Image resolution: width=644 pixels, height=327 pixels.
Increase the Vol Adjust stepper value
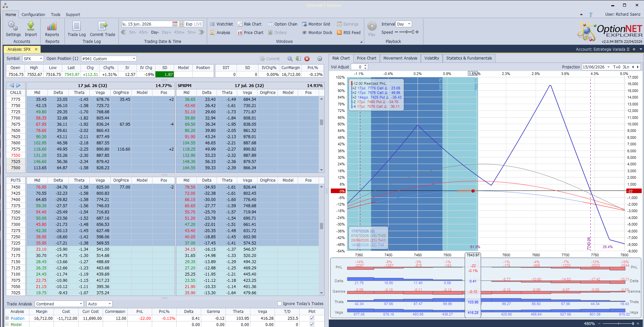click(366, 65)
